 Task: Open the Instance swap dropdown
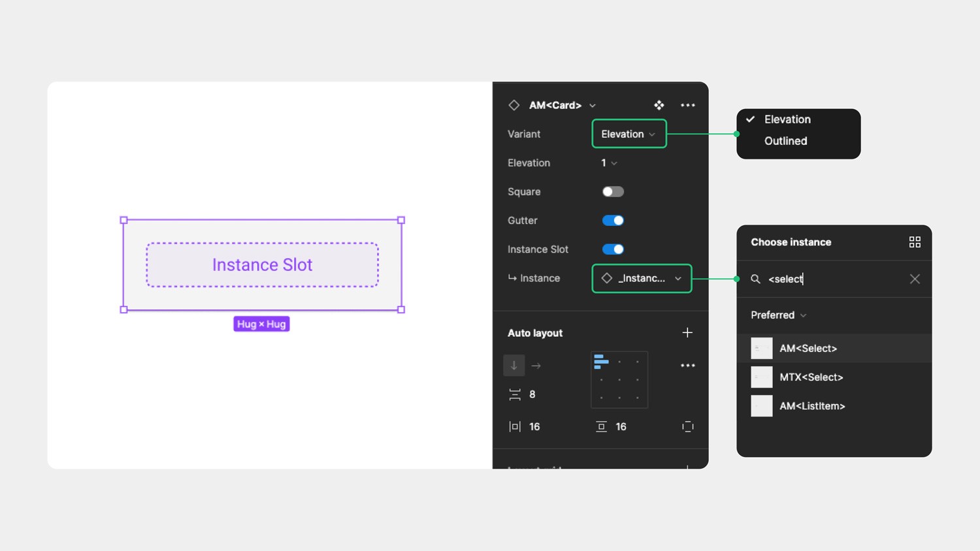[641, 278]
